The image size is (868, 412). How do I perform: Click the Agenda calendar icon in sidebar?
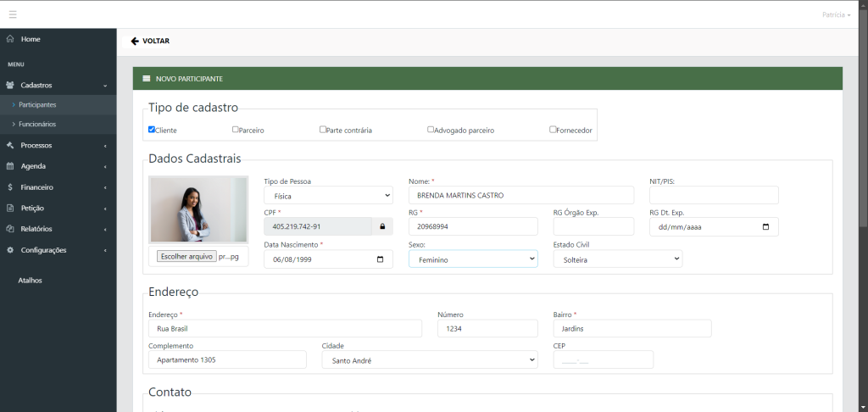tap(10, 166)
